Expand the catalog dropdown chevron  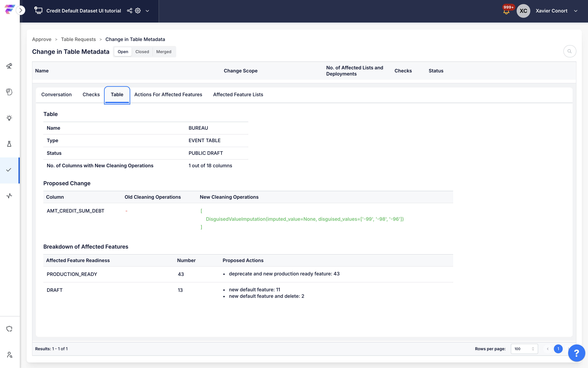[147, 11]
